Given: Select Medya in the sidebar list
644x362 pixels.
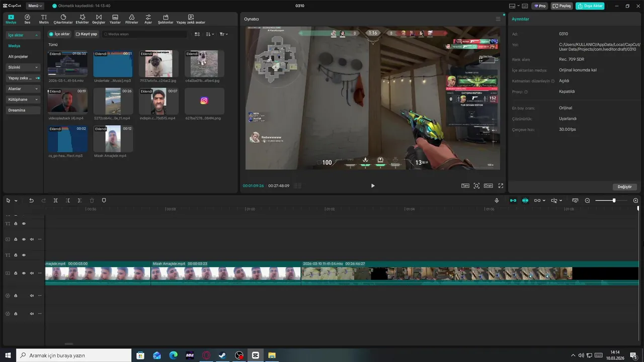Looking at the screenshot, I should (x=14, y=46).
